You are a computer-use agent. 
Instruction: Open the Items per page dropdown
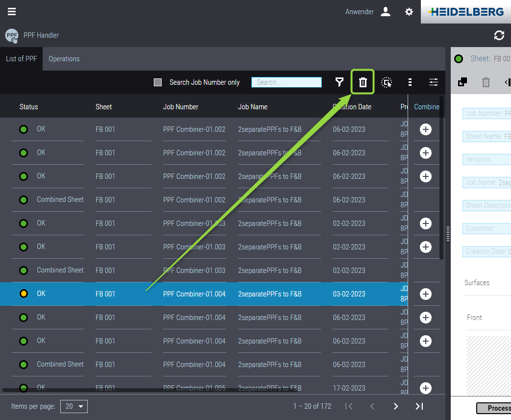[74, 406]
